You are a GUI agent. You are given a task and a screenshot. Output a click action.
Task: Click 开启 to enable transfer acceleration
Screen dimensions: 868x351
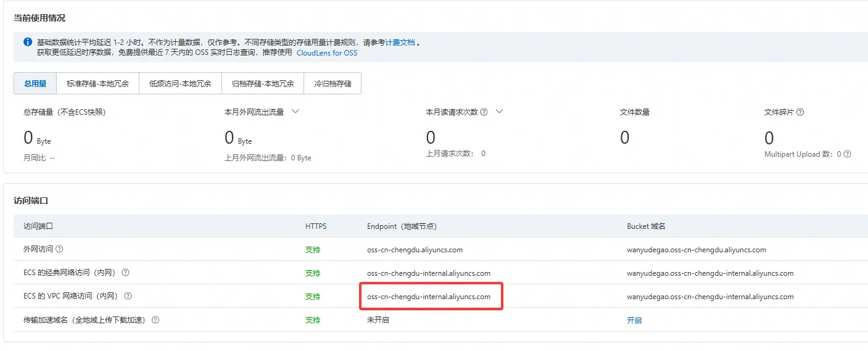[x=634, y=320]
